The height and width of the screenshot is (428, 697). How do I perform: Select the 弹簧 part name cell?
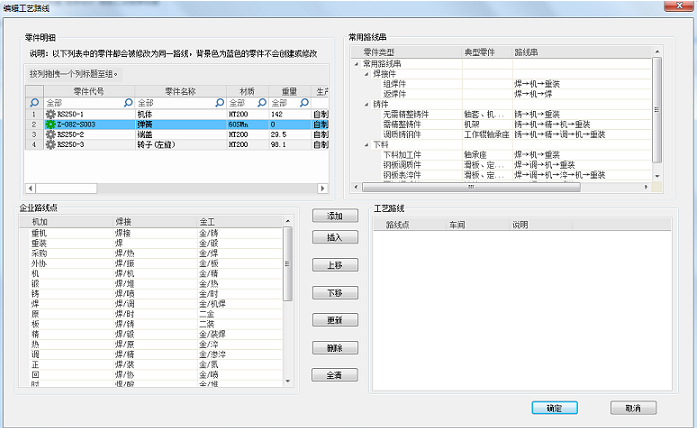(181, 124)
